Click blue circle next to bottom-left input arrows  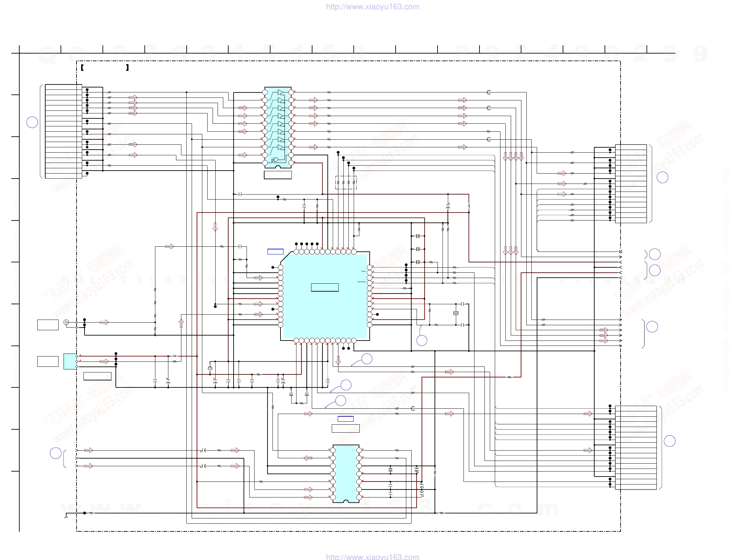click(x=56, y=453)
